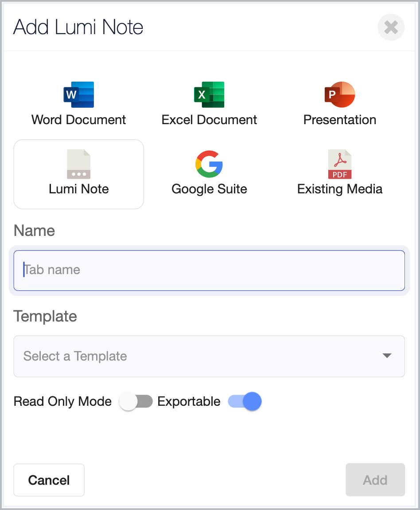Select the Word Document icon

tap(78, 94)
